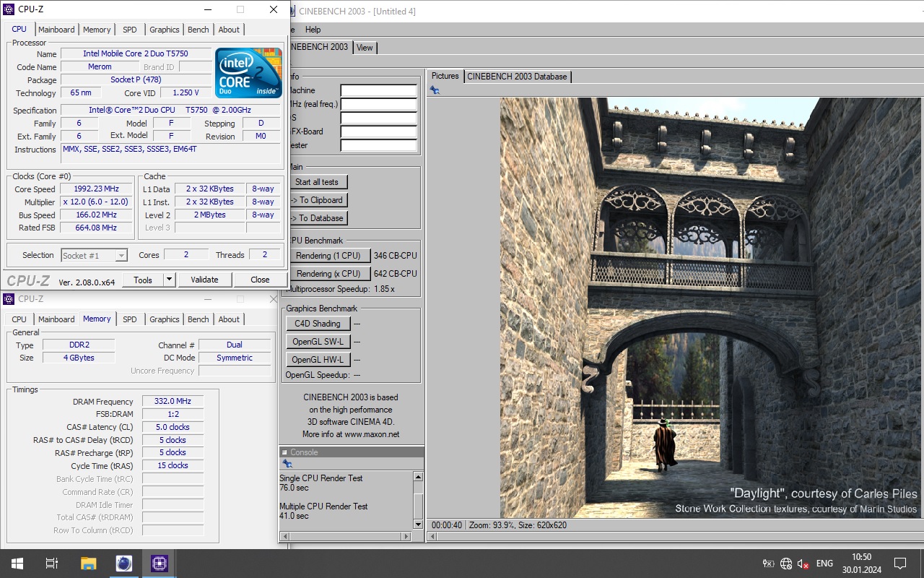The height and width of the screenshot is (578, 924).
Task: Open the notification center icon
Action: click(x=900, y=564)
